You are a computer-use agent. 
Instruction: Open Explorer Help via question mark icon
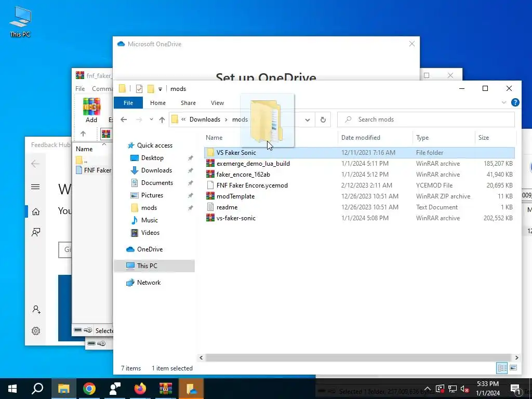click(x=515, y=102)
